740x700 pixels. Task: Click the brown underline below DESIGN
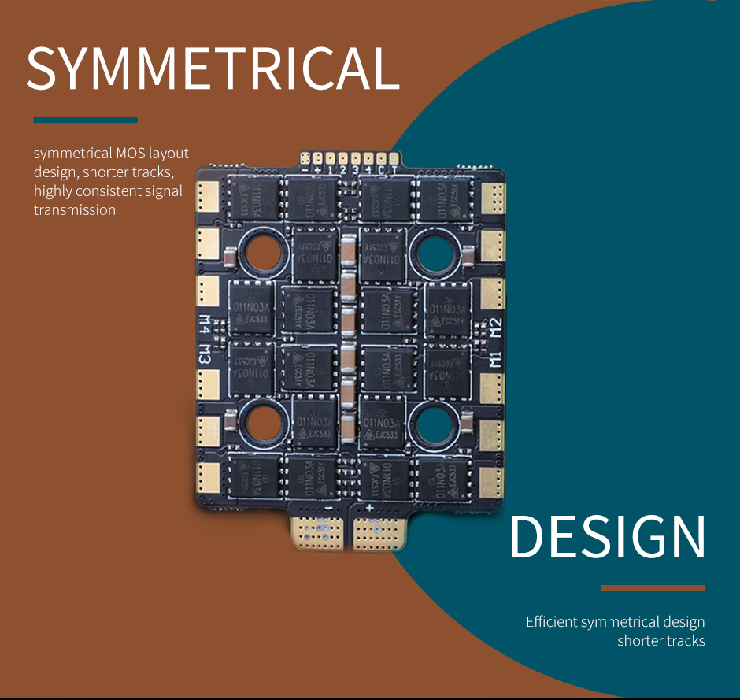tap(652, 588)
